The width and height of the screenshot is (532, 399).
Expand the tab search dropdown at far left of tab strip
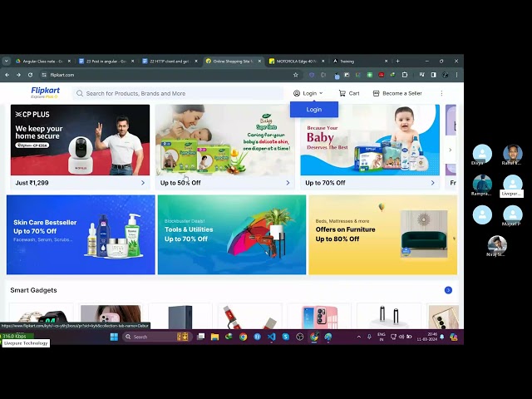point(6,61)
